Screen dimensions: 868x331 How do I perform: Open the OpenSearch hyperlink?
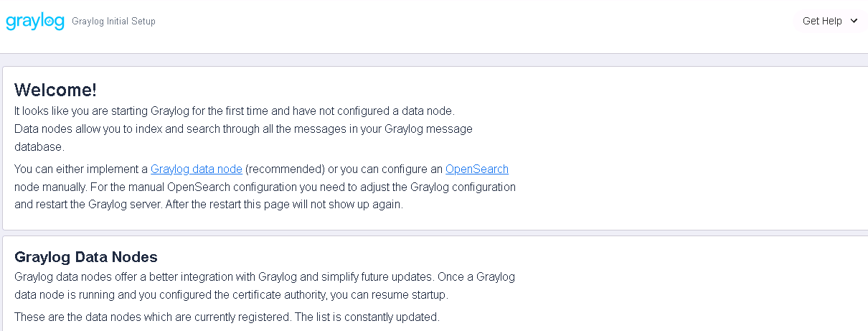477,169
